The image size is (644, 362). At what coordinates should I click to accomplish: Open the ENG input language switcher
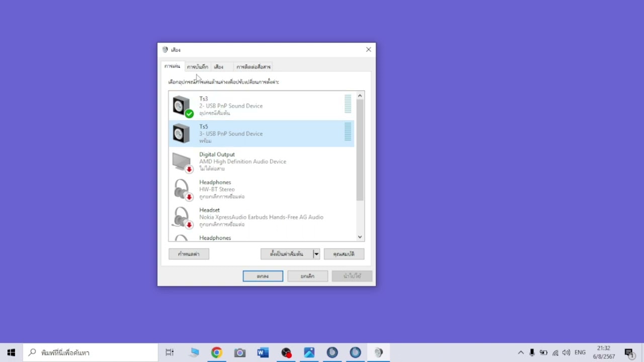pyautogui.click(x=580, y=352)
